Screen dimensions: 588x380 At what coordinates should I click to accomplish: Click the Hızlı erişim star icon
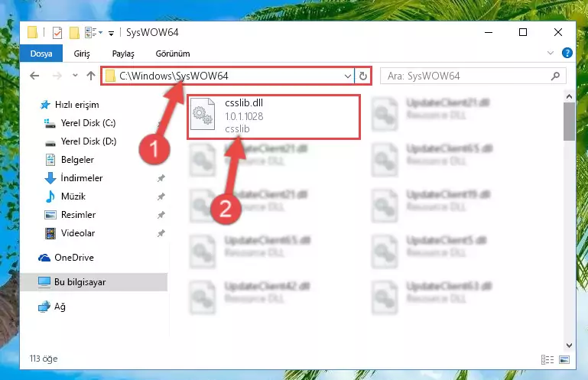[45, 105]
